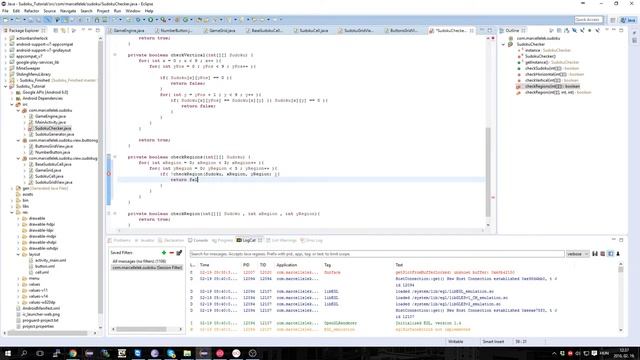Add a new LogCat filter with green plus
This screenshot has height=360, width=640.
164,253
